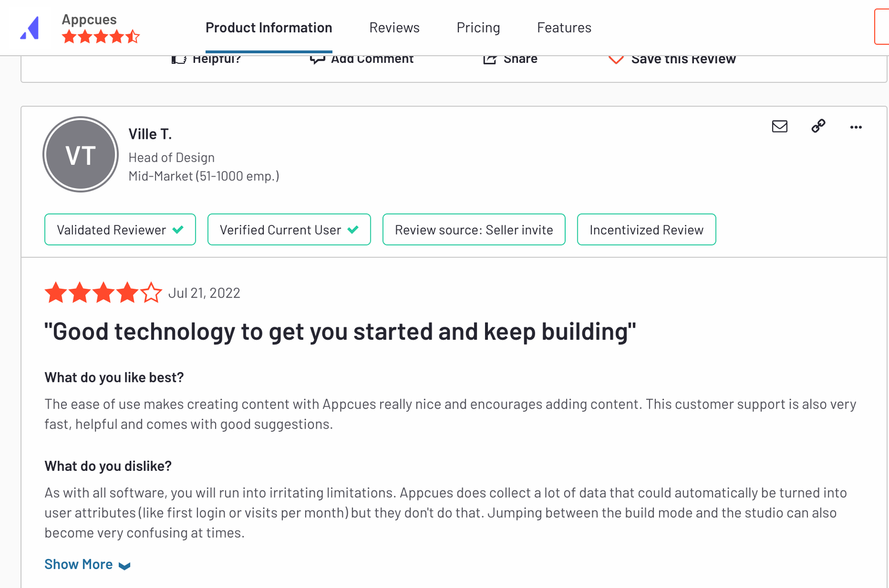This screenshot has width=889, height=588.
Task: Switch to the Pricing tab
Action: tap(478, 28)
